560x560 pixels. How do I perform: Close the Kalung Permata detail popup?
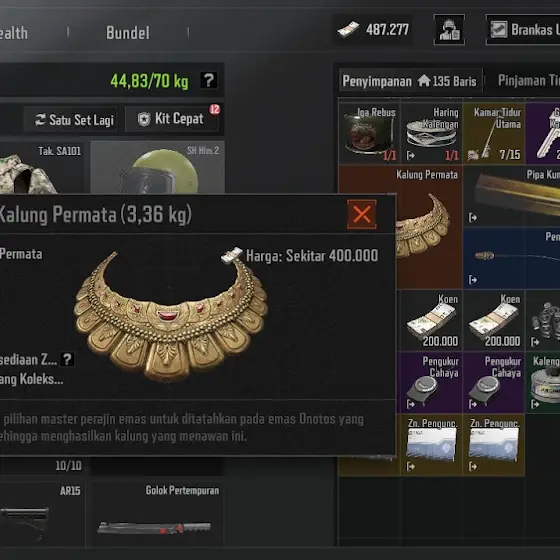pyautogui.click(x=361, y=214)
